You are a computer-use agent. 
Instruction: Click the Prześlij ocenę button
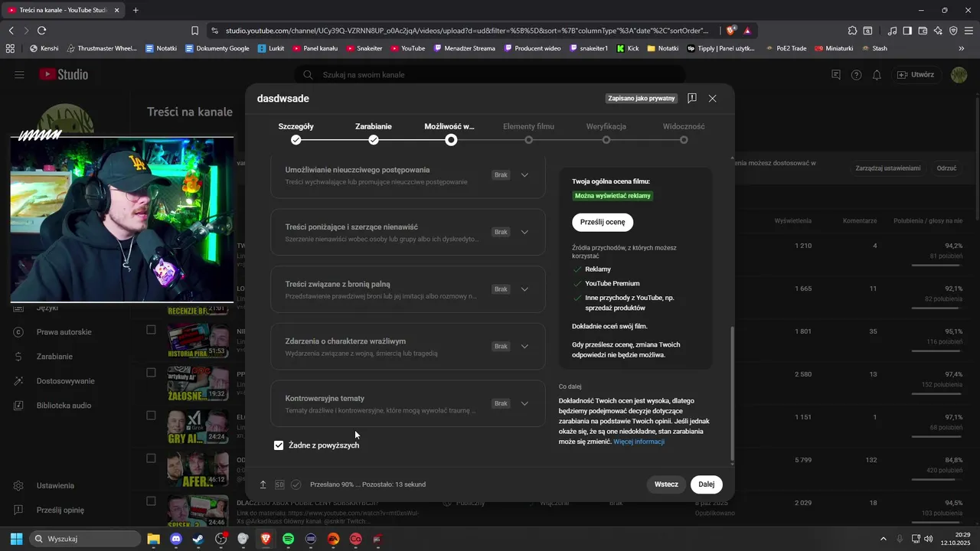point(603,222)
